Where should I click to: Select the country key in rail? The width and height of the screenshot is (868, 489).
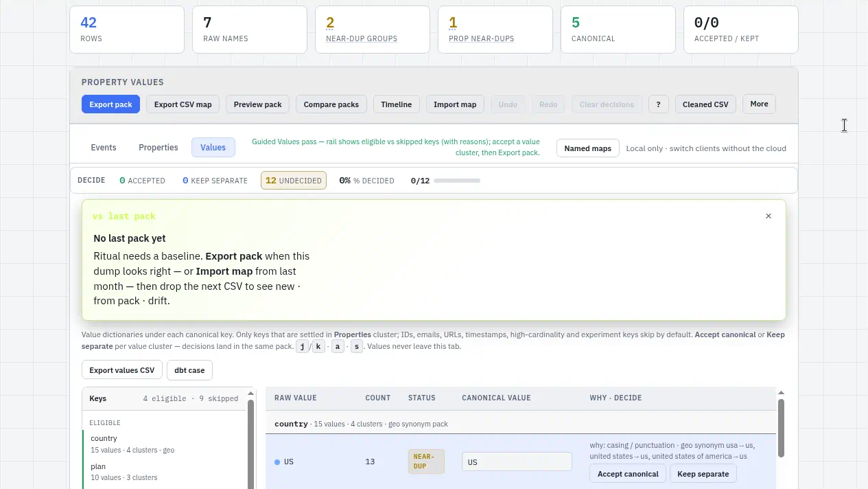pyautogui.click(x=165, y=444)
